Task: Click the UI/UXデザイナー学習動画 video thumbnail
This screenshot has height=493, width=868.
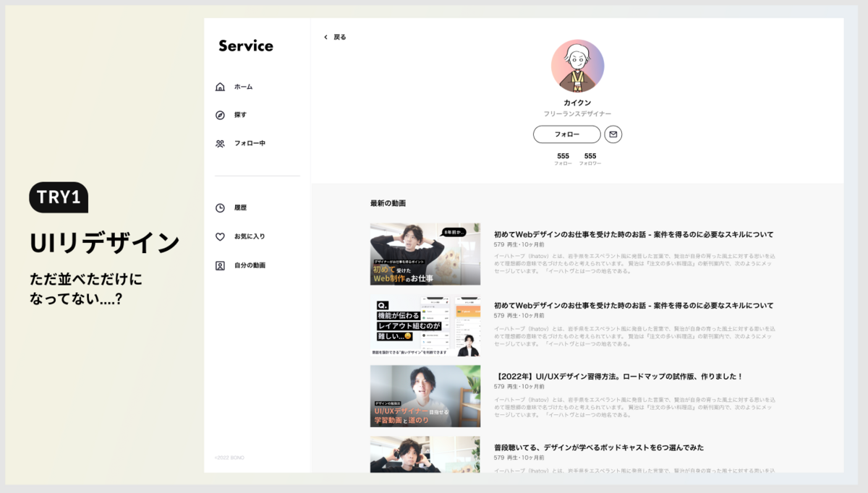Action: tap(425, 396)
